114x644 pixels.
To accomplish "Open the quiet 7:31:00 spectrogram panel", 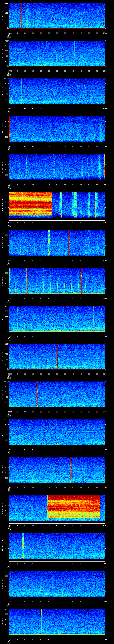I will (57, 584).
